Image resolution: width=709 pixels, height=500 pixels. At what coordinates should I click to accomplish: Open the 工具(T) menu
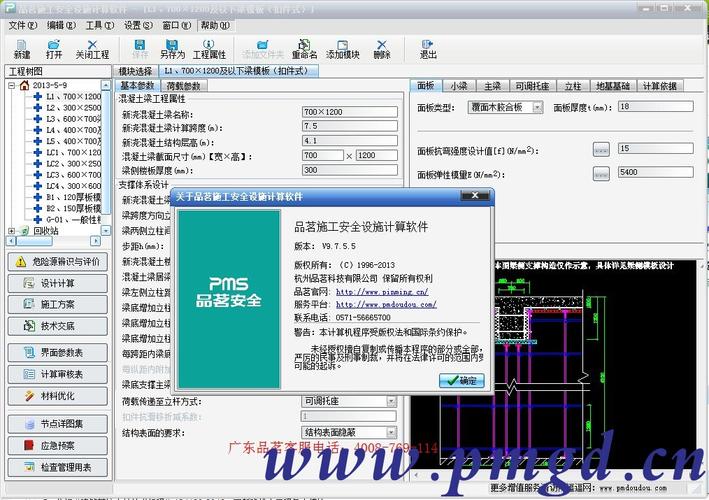pos(100,25)
